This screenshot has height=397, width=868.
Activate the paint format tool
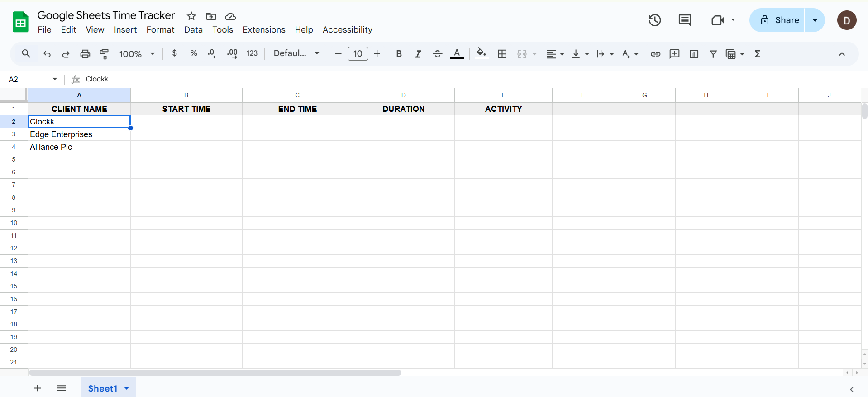[104, 54]
